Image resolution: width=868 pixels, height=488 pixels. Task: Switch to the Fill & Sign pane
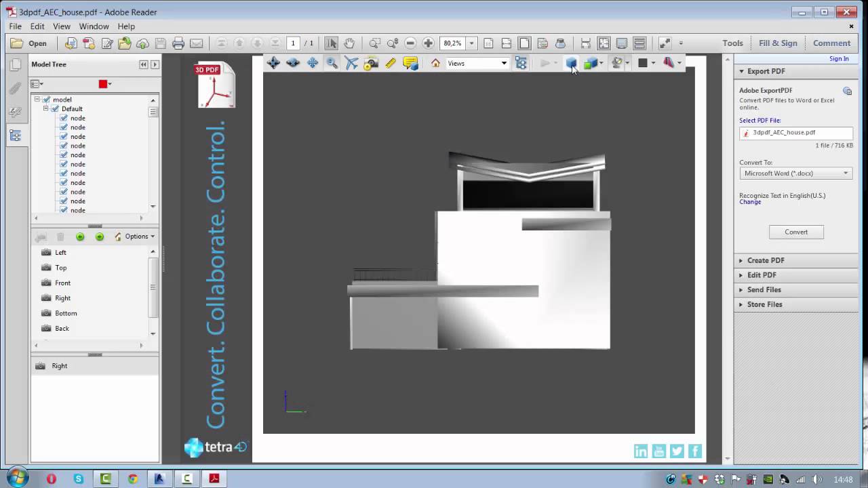(778, 43)
